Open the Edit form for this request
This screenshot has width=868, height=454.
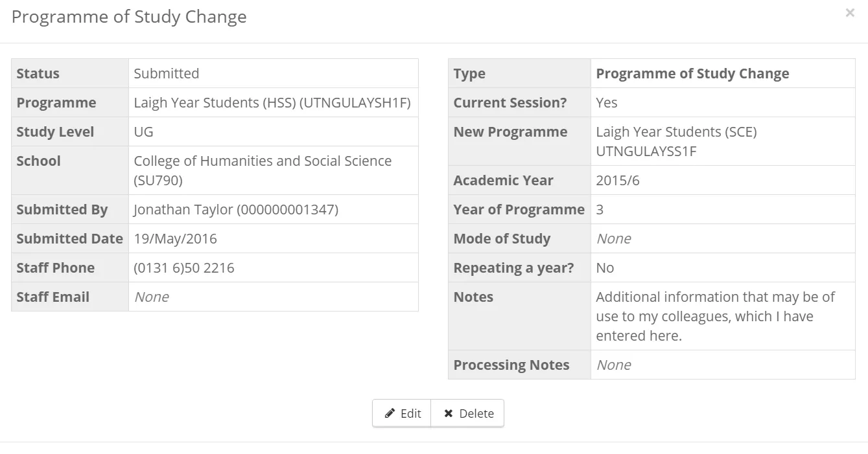click(402, 413)
